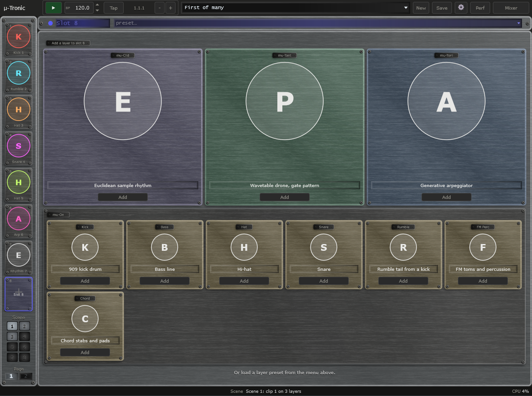Image resolution: width=532 pixels, height=396 pixels.
Task: Click the 'Scene 1: clip 1 on 3 layers' status
Action: pyautogui.click(x=273, y=391)
